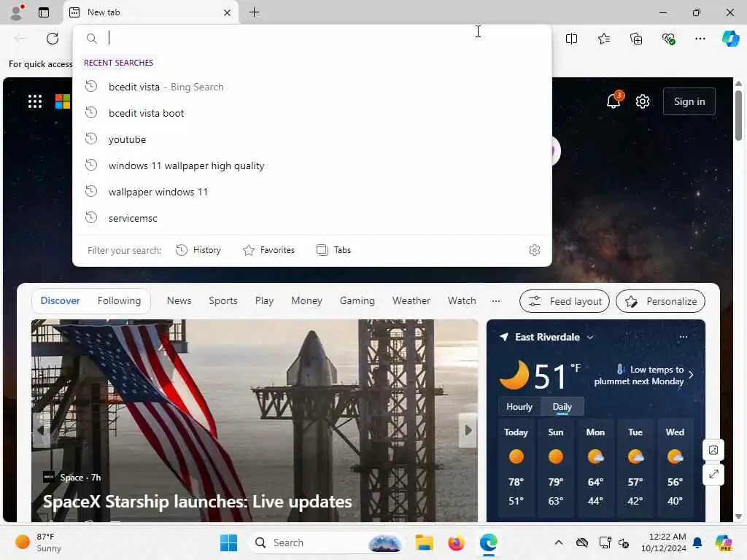This screenshot has height=560, width=747.
Task: Open the Edge profile icon
Action: point(17,12)
